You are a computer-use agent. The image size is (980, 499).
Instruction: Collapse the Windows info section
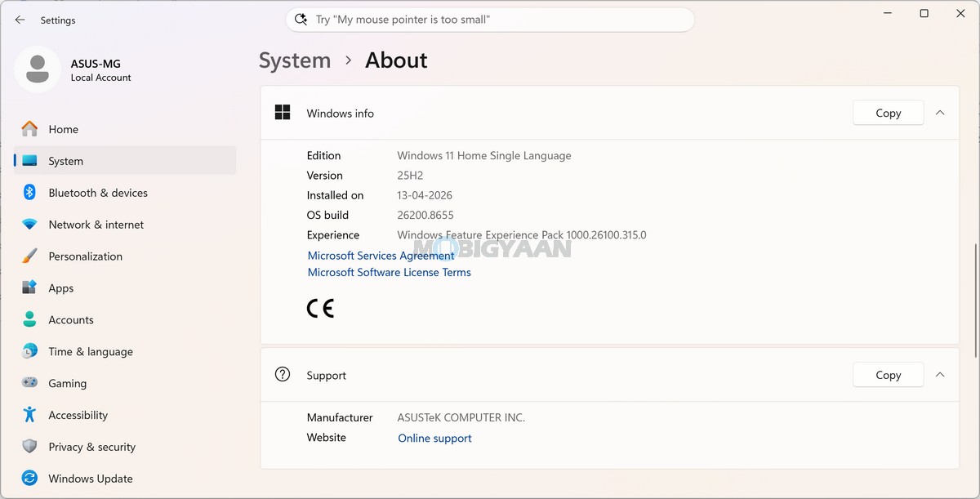[940, 113]
